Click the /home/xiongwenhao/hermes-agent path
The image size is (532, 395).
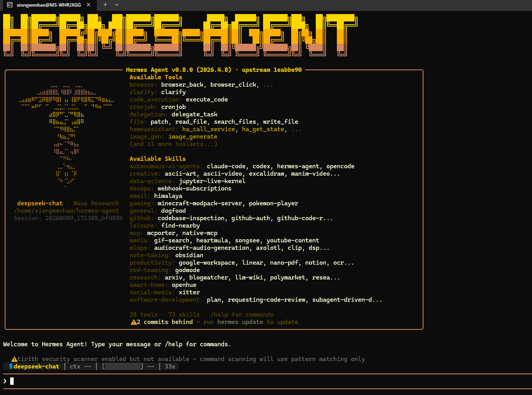click(x=66, y=211)
